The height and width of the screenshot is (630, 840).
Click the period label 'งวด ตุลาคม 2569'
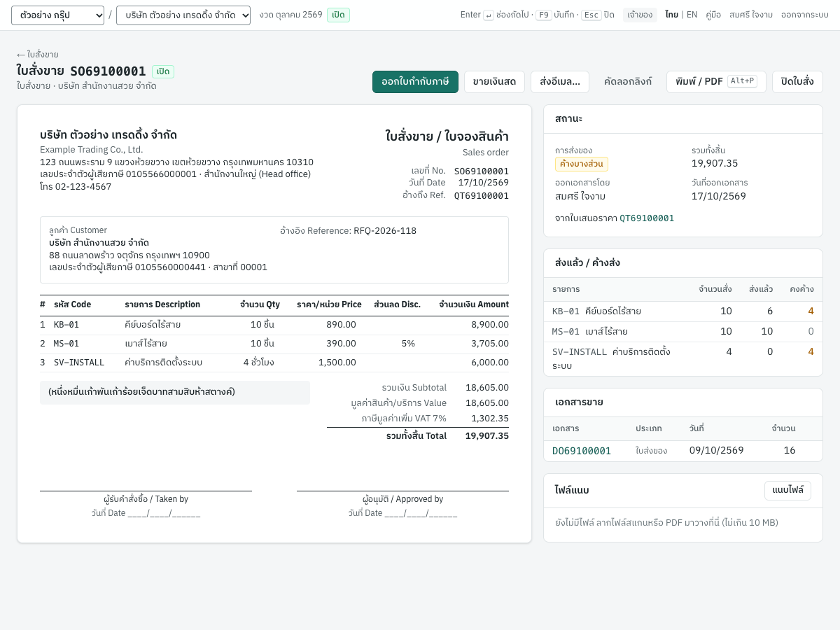290,15
